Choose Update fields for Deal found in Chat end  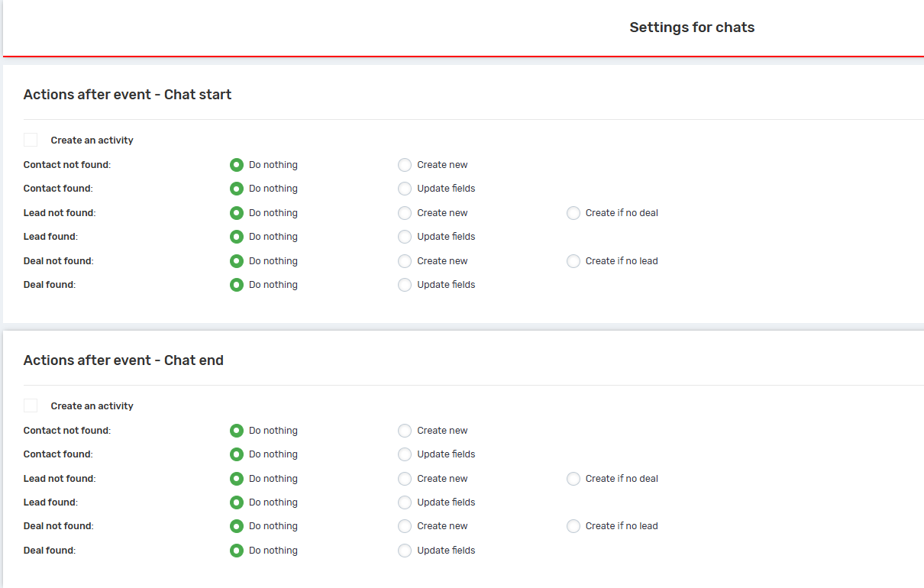coord(405,551)
